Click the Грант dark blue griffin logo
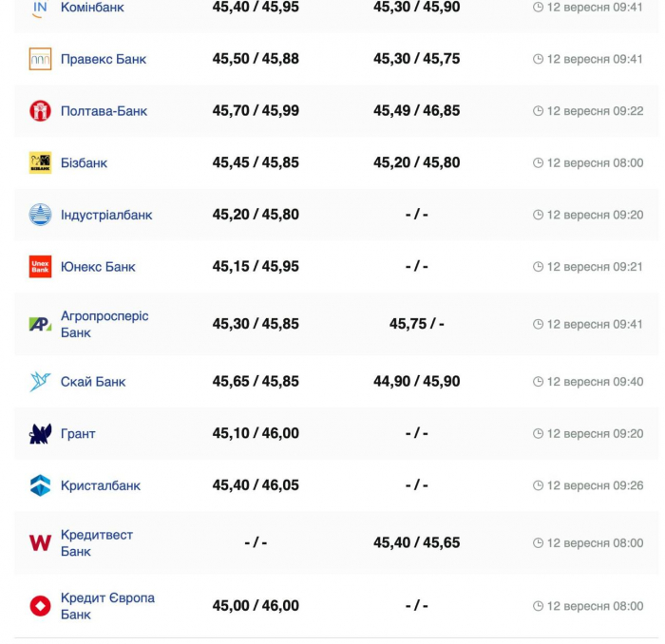Viewport: 665px width, 644px height. coord(40,434)
